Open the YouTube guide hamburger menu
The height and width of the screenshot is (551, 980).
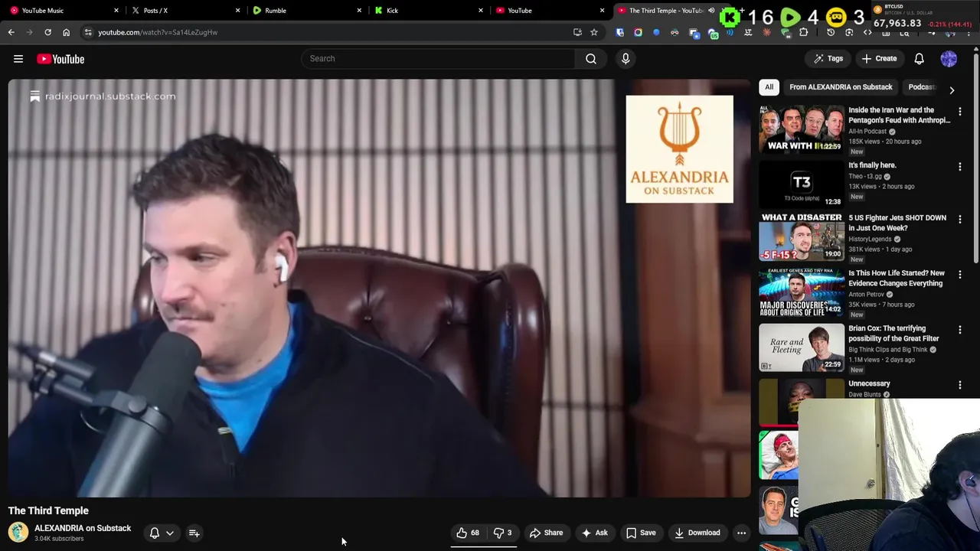click(x=18, y=59)
